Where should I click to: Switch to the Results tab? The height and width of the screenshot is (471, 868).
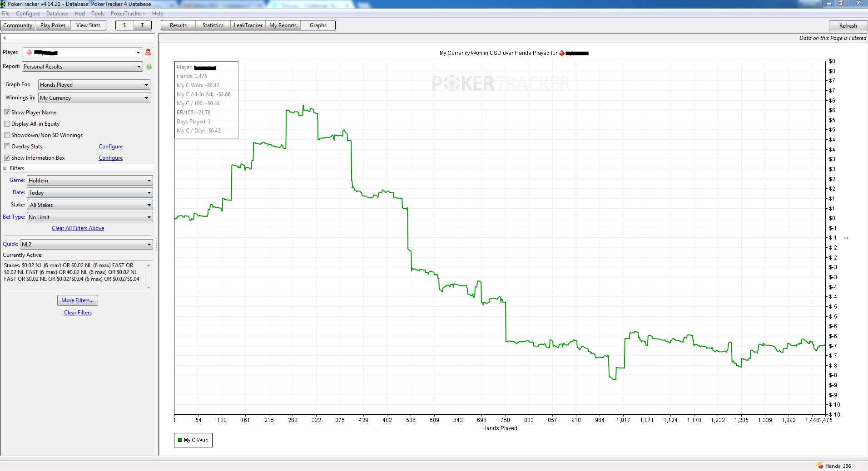[x=179, y=25]
